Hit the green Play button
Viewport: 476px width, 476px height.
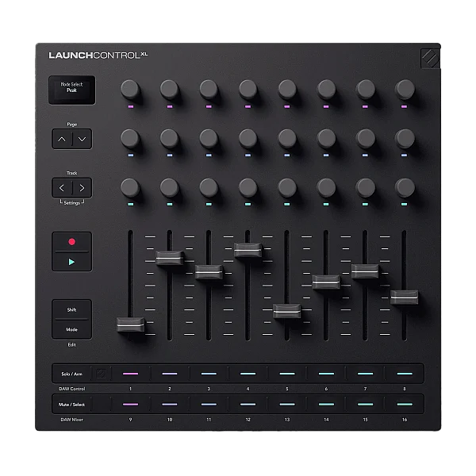(71, 262)
